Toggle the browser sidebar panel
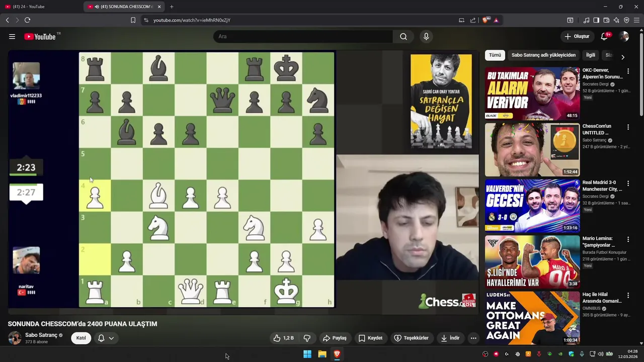This screenshot has width=644, height=362. pos(596,20)
